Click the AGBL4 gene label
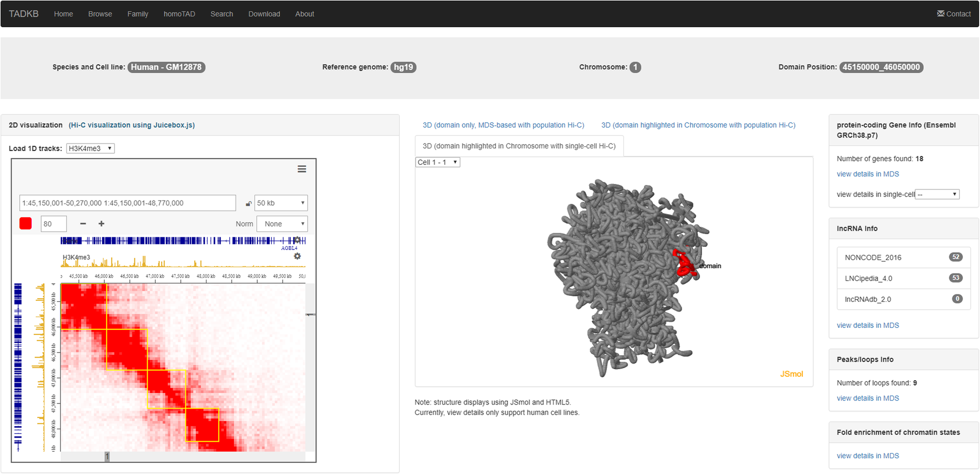The width and height of the screenshot is (980, 475). (x=289, y=248)
